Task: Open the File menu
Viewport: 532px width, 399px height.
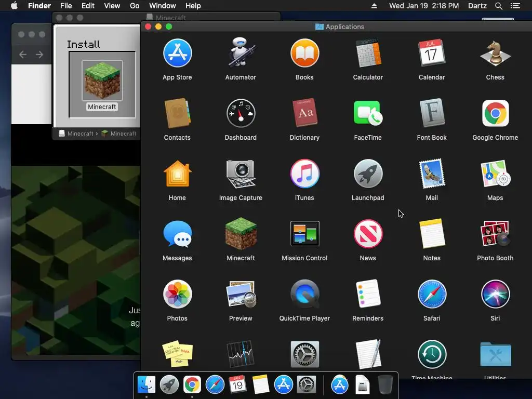Action: [66, 6]
